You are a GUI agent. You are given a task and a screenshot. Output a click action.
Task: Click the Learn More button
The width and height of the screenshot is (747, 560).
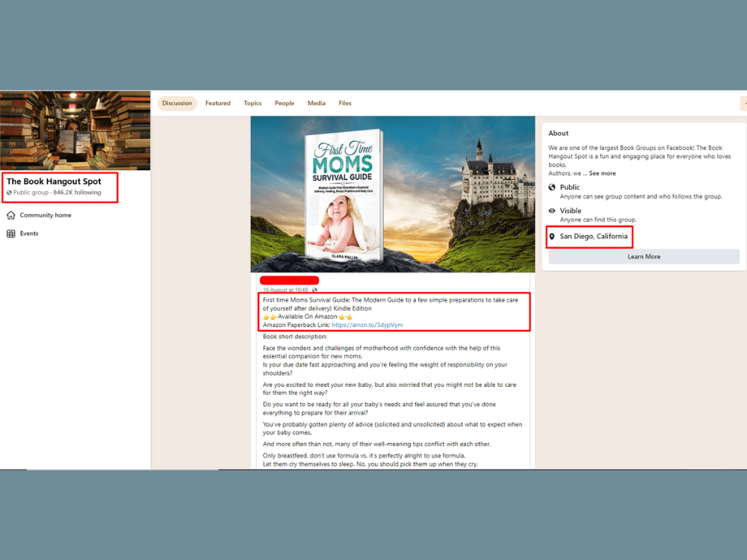tap(644, 257)
